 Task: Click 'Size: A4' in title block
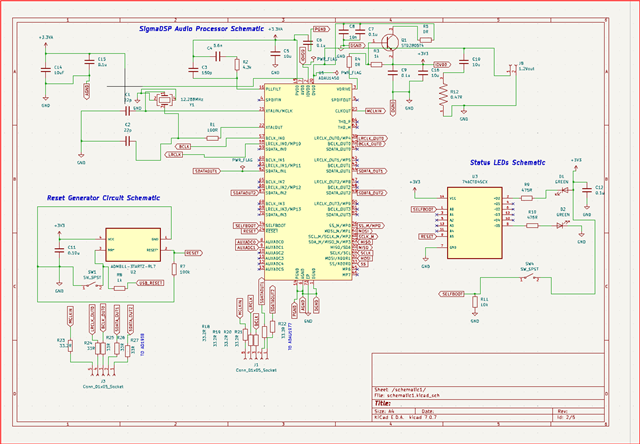(384, 412)
